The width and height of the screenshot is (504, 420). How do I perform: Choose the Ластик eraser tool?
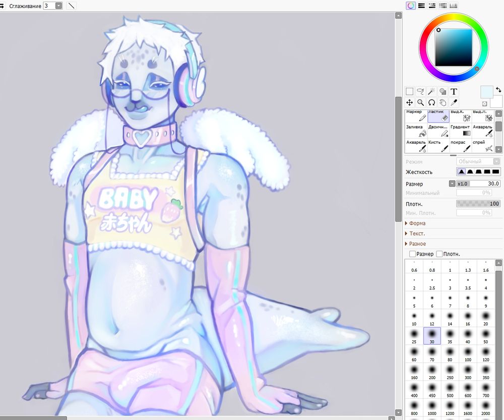click(x=438, y=116)
